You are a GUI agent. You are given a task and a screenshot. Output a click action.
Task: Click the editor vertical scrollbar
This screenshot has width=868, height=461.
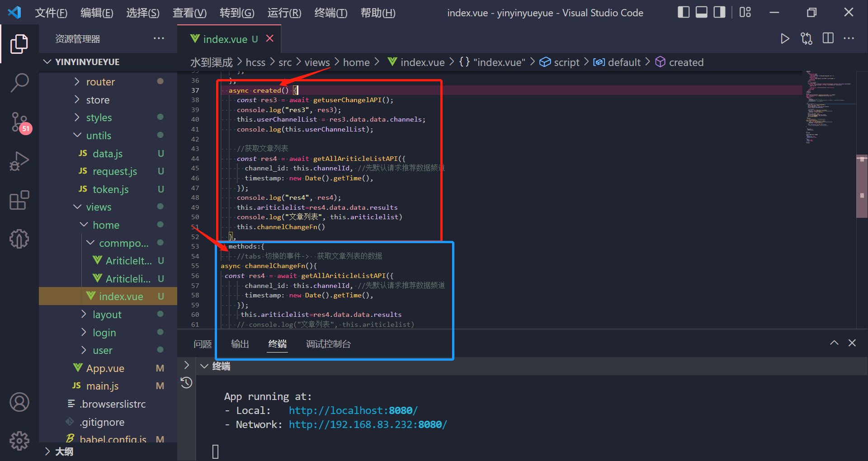pos(862,185)
